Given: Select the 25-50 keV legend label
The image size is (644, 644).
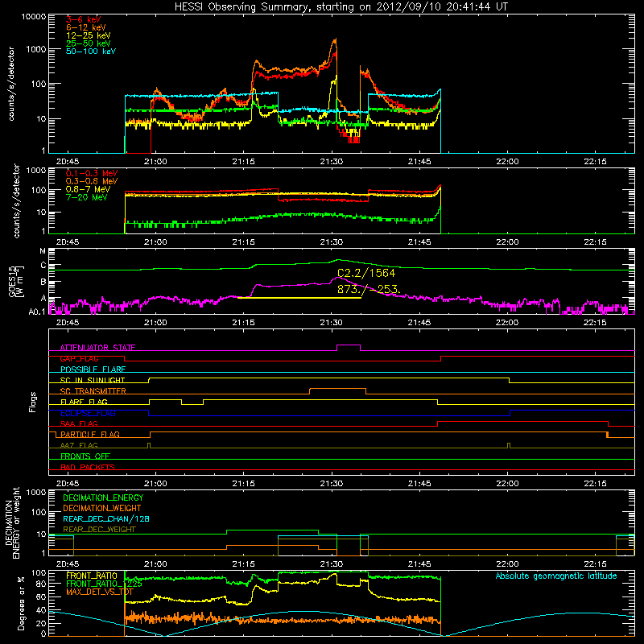Looking at the screenshot, I should (89, 43).
